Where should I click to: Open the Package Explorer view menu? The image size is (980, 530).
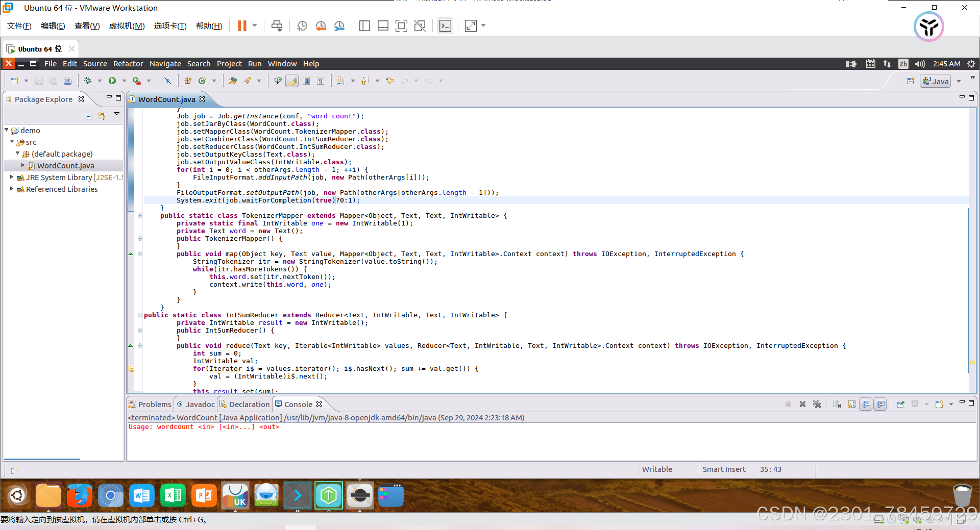pos(117,114)
